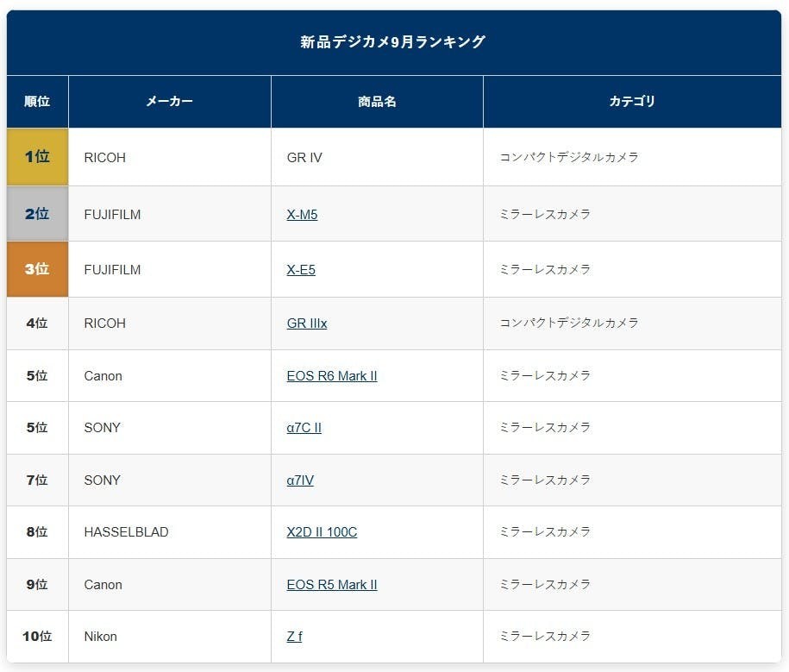Open the α7C II product link

coord(304,428)
